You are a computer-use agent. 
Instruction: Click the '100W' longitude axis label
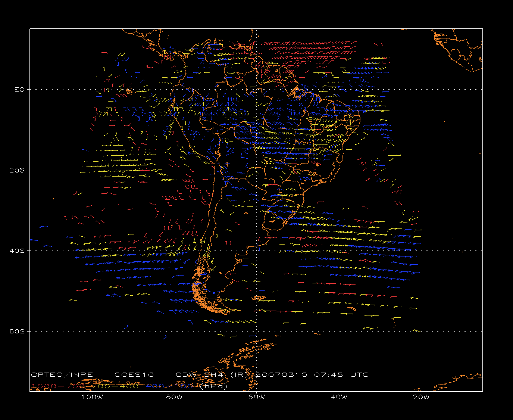coord(92,397)
